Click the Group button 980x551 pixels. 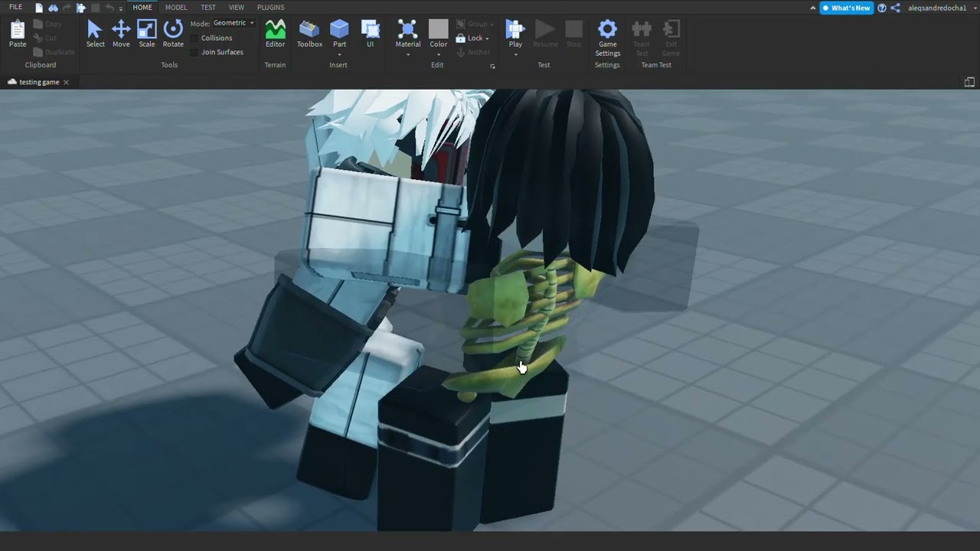[475, 24]
